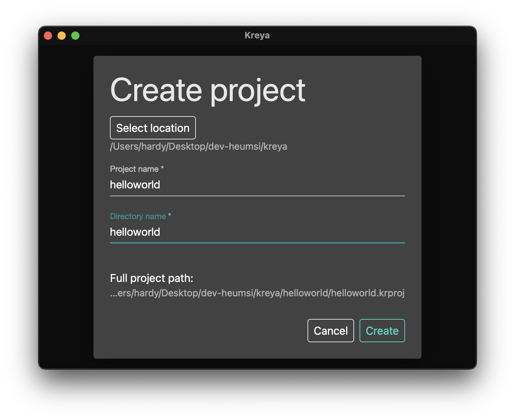The width and height of the screenshot is (515, 420).
Task: Click the Kreya window title
Action: 257,35
